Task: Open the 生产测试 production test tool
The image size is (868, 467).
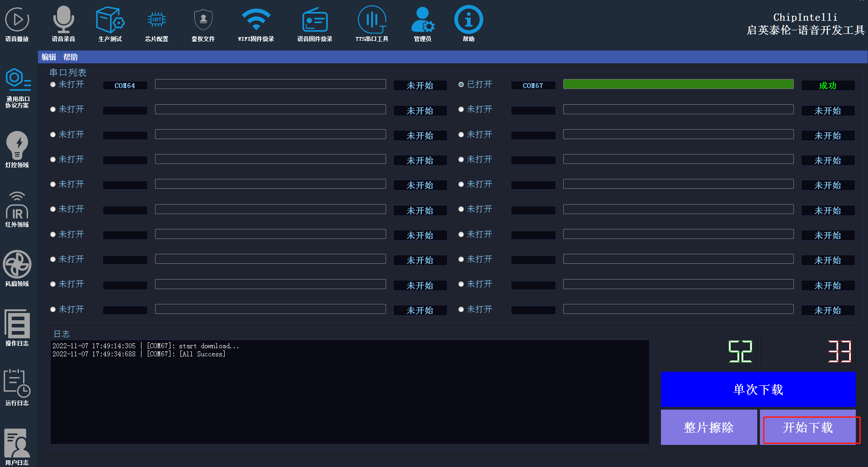Action: [110, 24]
